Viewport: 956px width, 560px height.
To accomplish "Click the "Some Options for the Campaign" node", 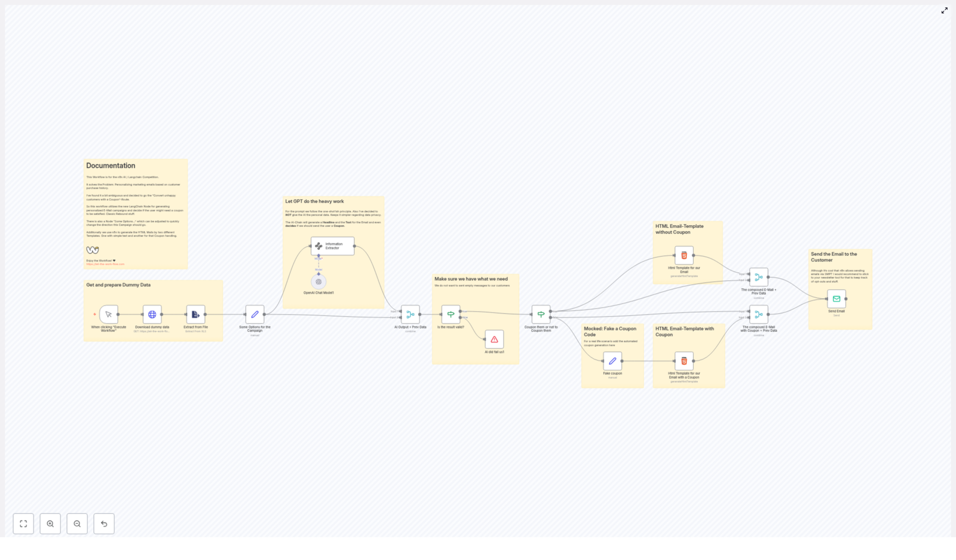I will [x=255, y=315].
